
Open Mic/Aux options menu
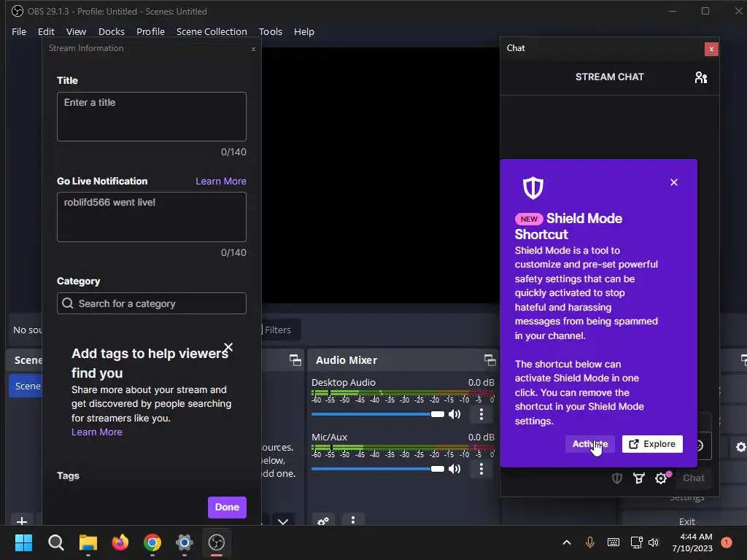click(x=481, y=469)
